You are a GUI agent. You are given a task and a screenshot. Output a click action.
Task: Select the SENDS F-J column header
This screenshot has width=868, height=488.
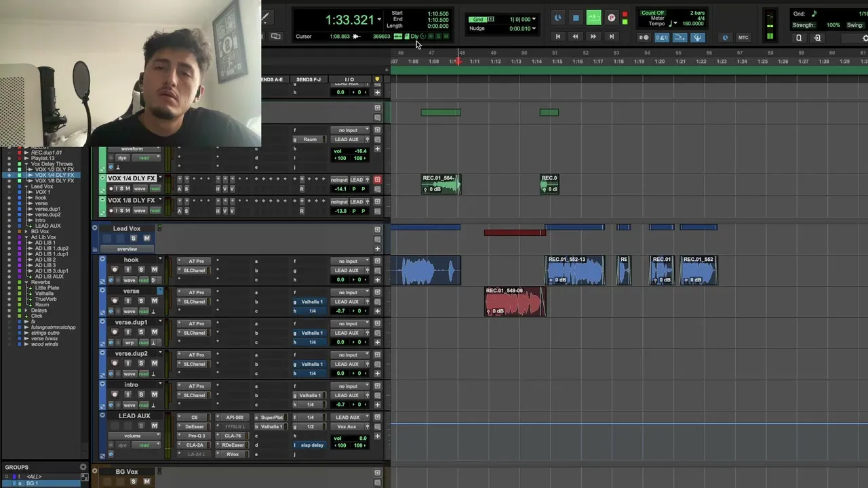tap(309, 79)
